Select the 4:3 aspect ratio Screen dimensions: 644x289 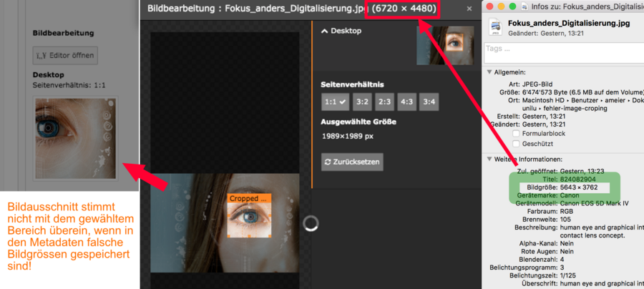click(406, 102)
